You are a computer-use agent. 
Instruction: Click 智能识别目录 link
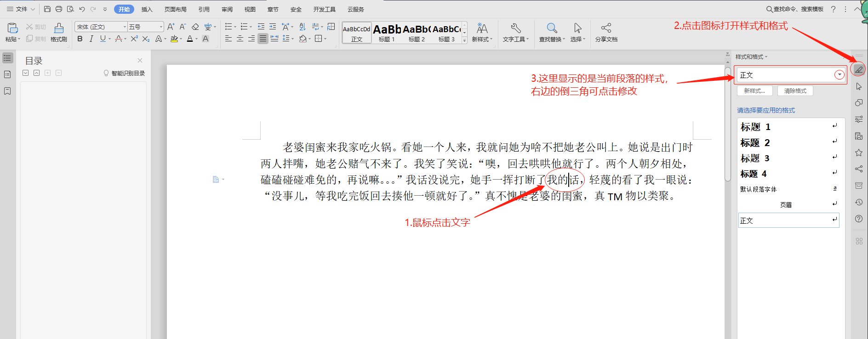click(124, 73)
